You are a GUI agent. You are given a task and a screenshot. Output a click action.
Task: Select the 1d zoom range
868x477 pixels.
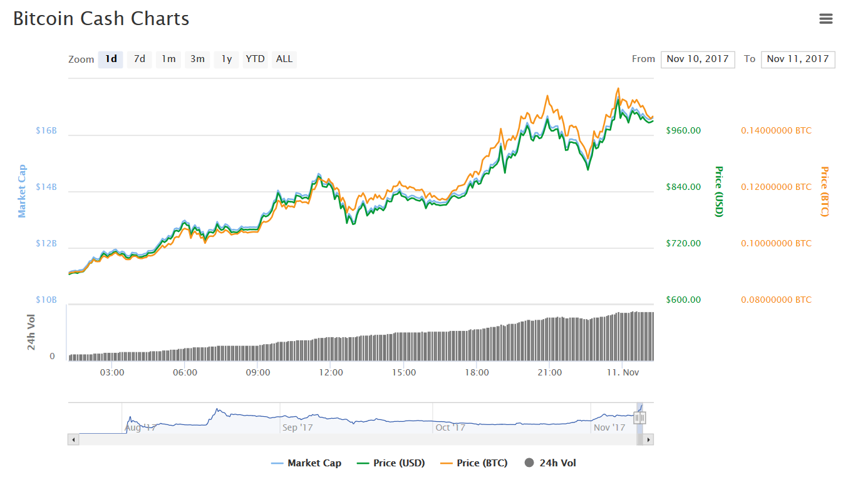111,59
